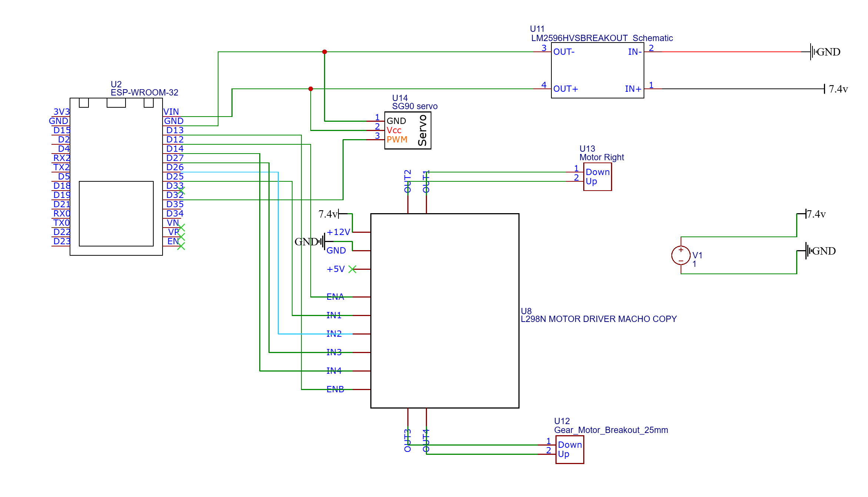Click the 3V3 pin on ESP32

coord(61,112)
